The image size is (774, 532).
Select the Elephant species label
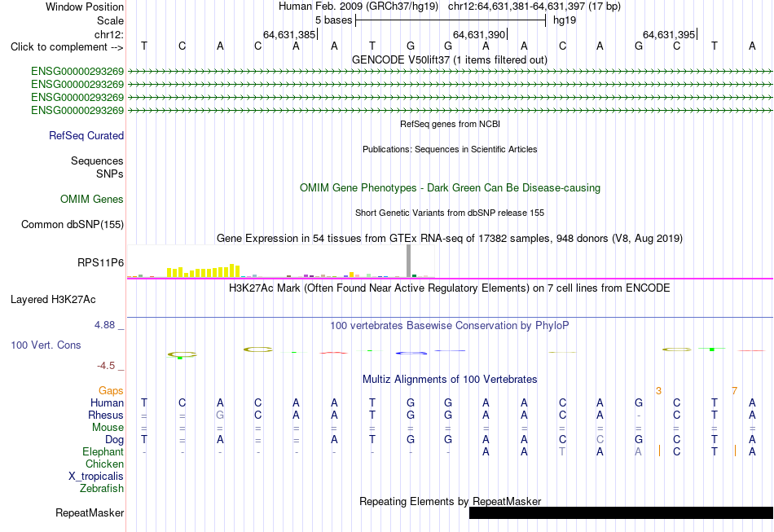point(103,452)
